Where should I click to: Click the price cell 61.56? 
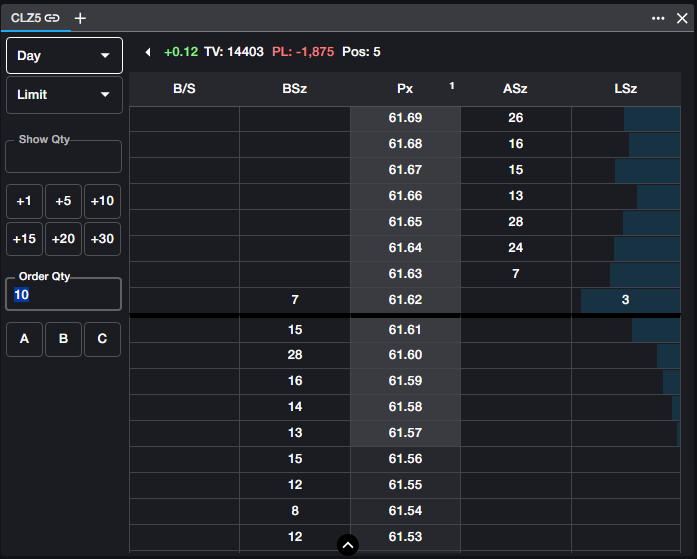[x=405, y=459]
